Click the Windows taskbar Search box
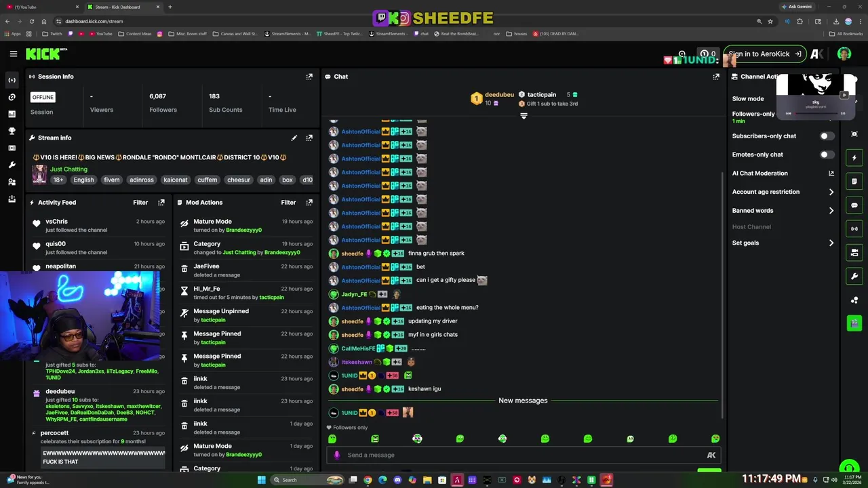The width and height of the screenshot is (868, 488). click(307, 480)
